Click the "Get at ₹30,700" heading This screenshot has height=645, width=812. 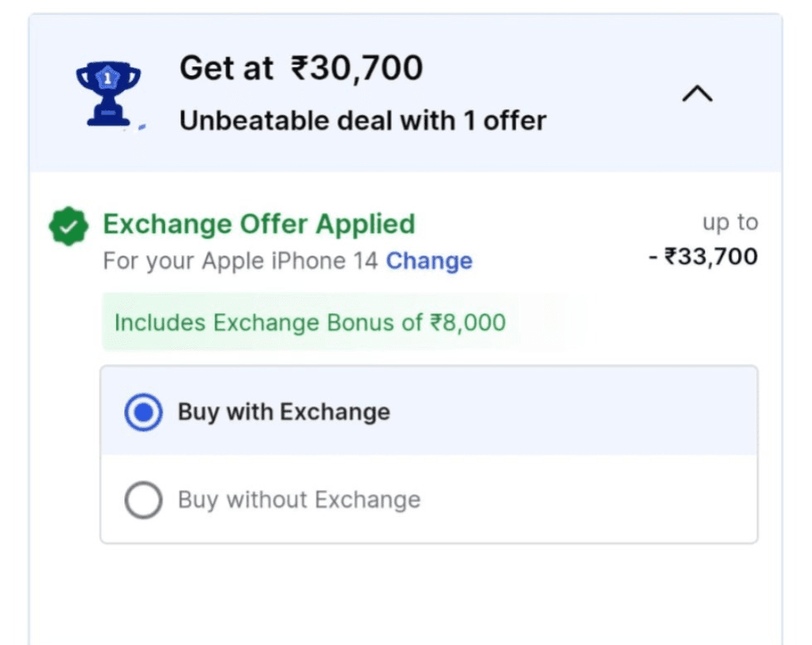[301, 68]
